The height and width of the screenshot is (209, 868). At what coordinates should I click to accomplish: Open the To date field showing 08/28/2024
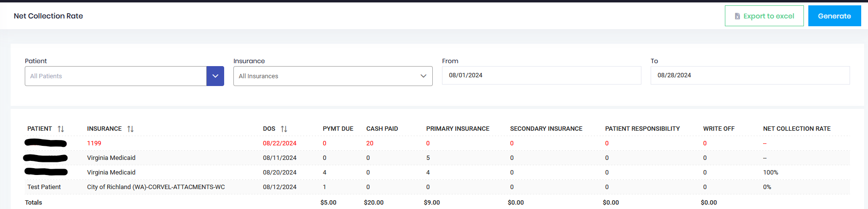point(750,75)
